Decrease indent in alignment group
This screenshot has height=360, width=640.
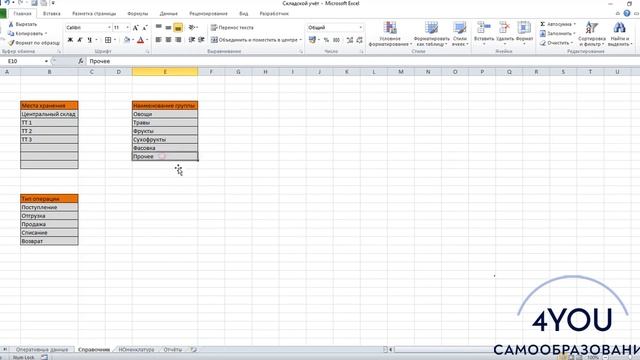click(x=191, y=40)
